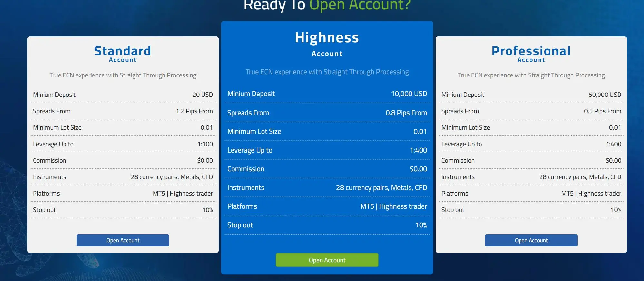Click Standard card's '0.01' lot size value
This screenshot has height=281, width=644.
207,127
